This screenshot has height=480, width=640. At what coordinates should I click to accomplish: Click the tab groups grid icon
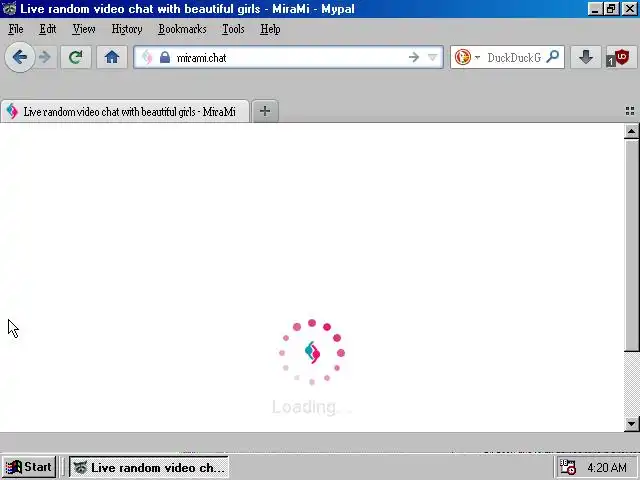pyautogui.click(x=630, y=111)
